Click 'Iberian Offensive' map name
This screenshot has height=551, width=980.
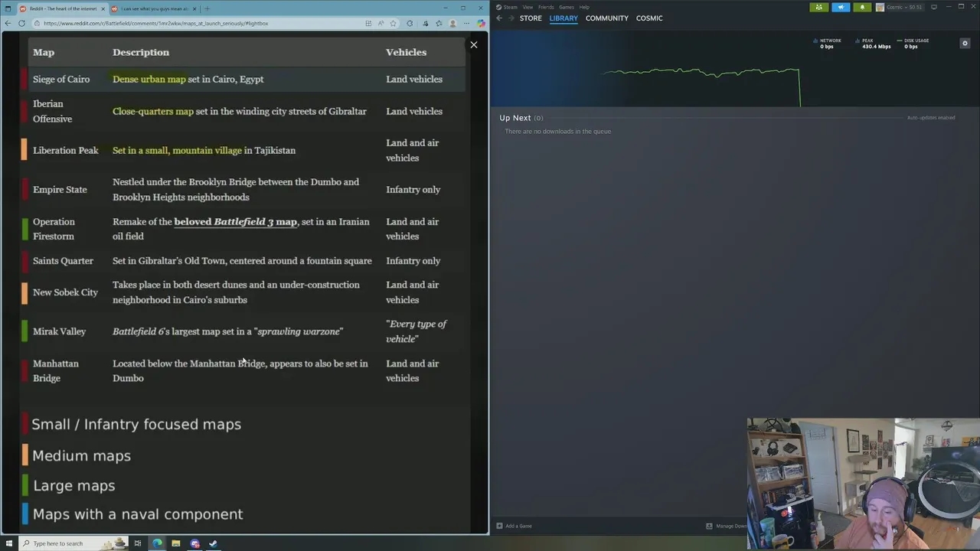[x=52, y=111]
